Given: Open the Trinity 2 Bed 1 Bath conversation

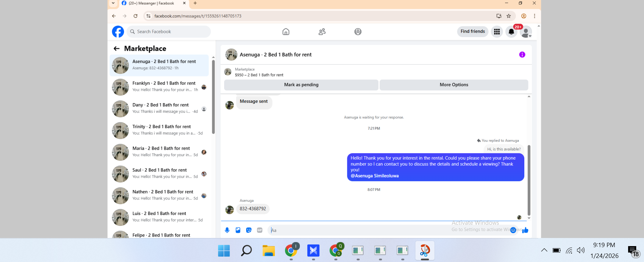Looking at the screenshot, I should coord(159,130).
